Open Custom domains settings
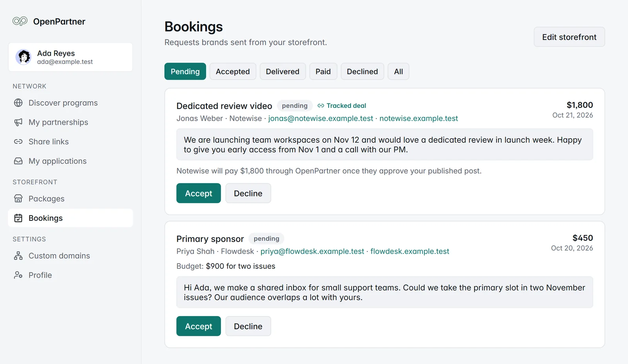This screenshot has width=628, height=364. (x=71, y=256)
